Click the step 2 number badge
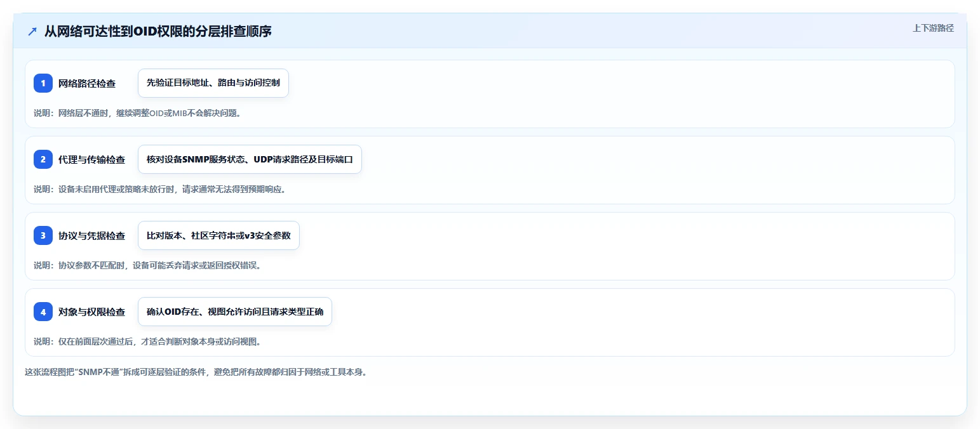The height and width of the screenshot is (429, 980). click(x=43, y=159)
